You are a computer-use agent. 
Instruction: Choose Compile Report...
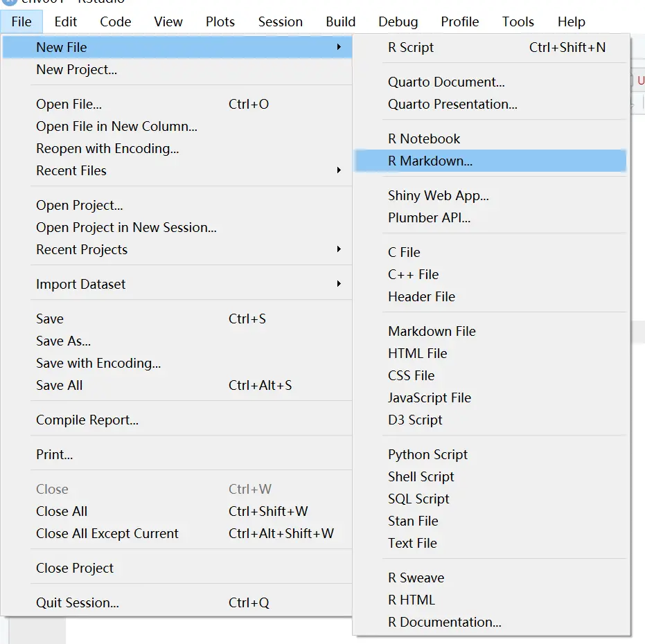(177, 420)
